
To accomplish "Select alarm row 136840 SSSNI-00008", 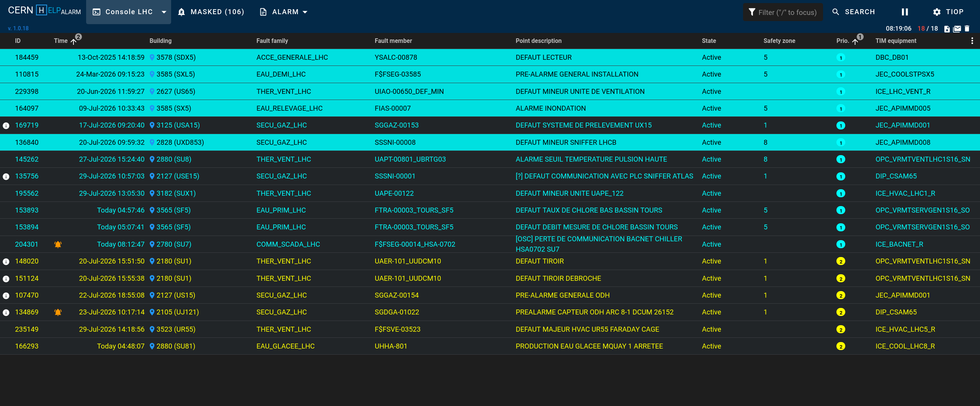I will [x=490, y=142].
